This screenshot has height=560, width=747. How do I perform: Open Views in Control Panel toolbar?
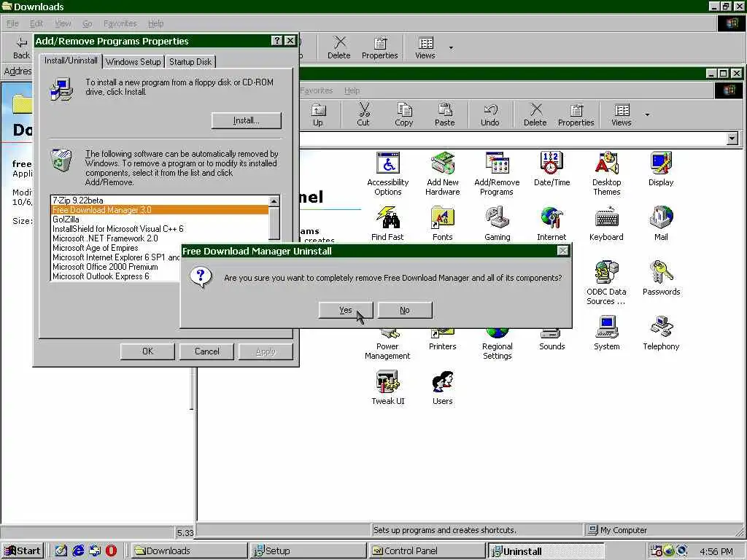(622, 114)
